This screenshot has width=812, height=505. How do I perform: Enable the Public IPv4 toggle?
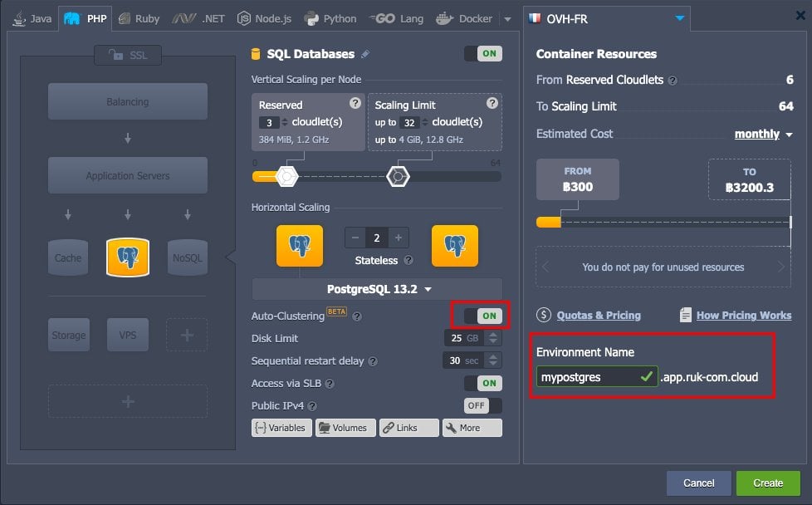[x=483, y=405]
